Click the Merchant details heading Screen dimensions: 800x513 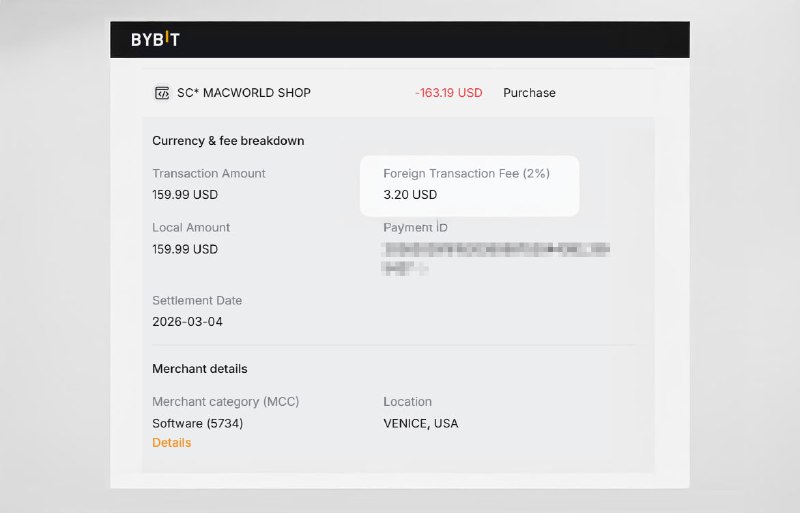tap(199, 369)
